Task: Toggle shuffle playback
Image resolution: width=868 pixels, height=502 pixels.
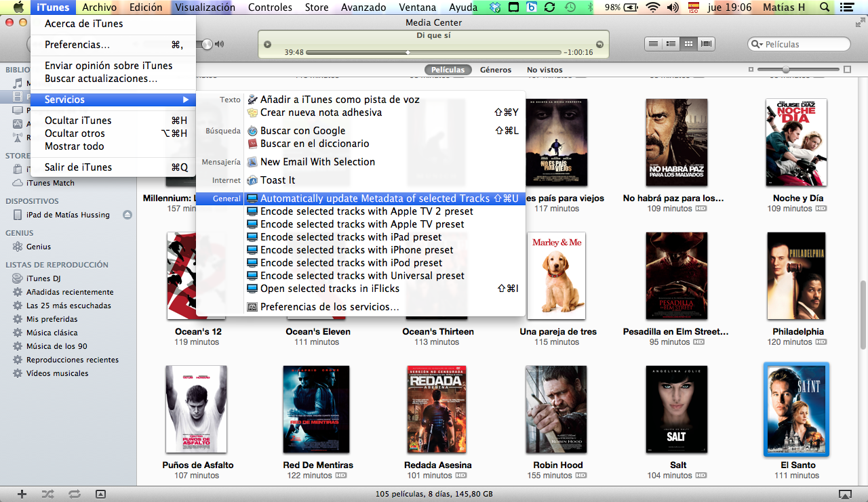Action: [x=48, y=494]
